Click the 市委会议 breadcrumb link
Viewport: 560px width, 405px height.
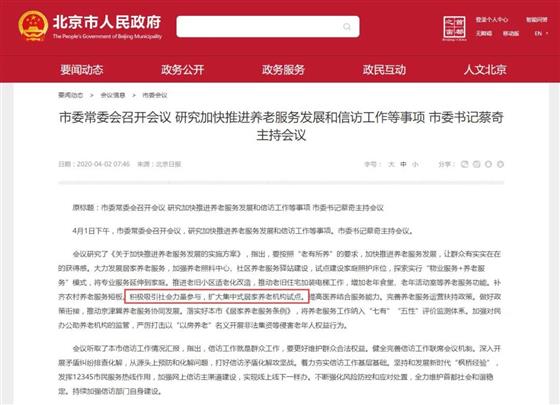pyautogui.click(x=155, y=95)
